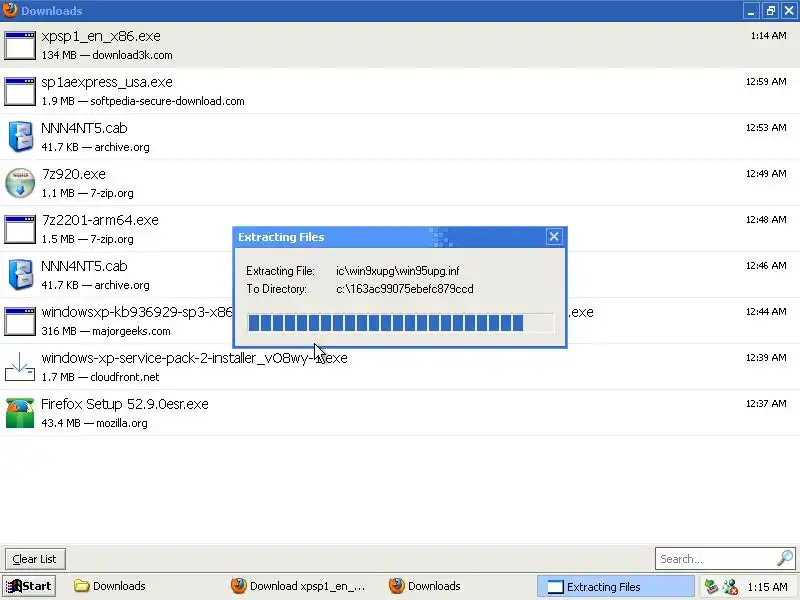The height and width of the screenshot is (600, 800).
Task: Select the sp1aexpress_usa.exe file name
Action: point(107,82)
